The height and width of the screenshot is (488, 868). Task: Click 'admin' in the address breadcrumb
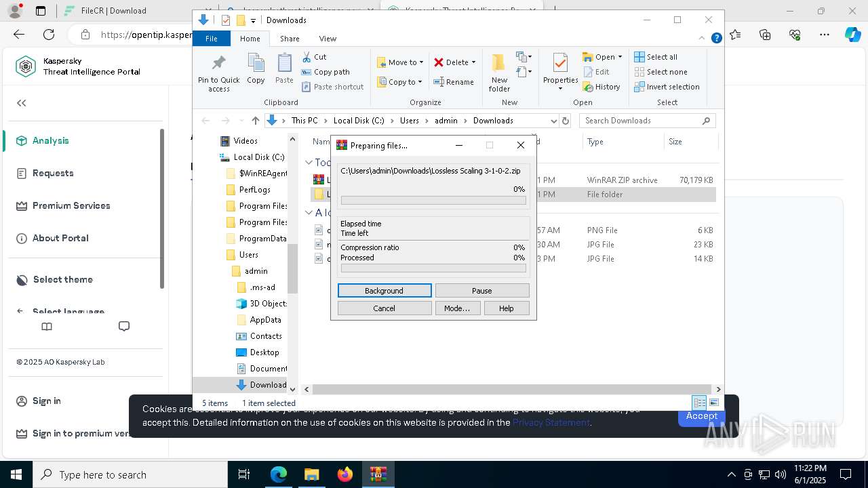446,121
